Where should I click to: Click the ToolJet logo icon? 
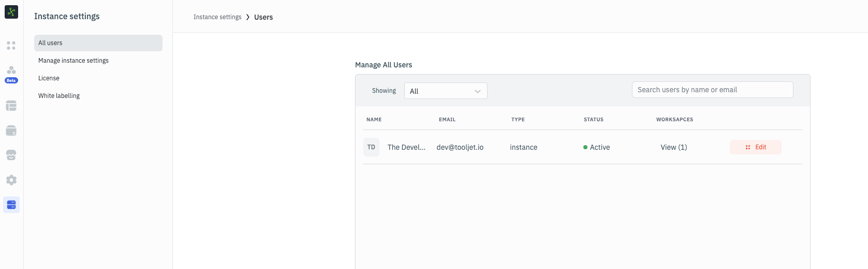coord(11,12)
